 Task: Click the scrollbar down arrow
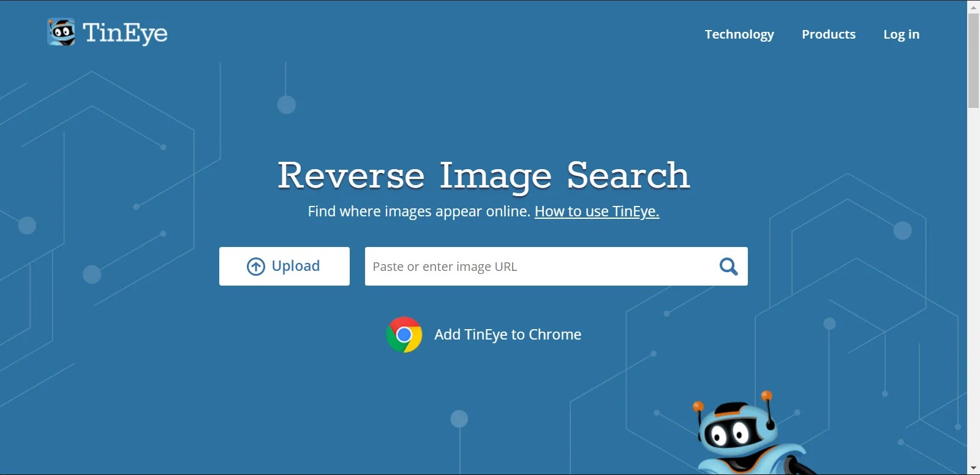(973, 469)
